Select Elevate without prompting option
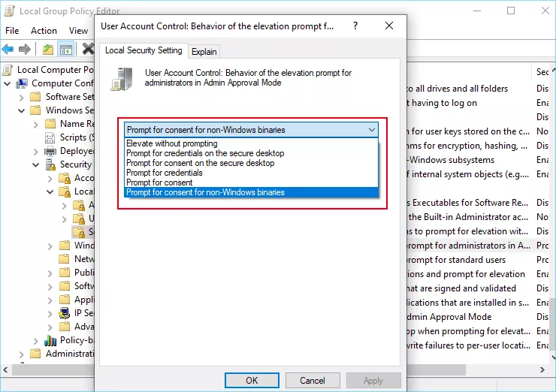The image size is (556, 392). coord(252,143)
